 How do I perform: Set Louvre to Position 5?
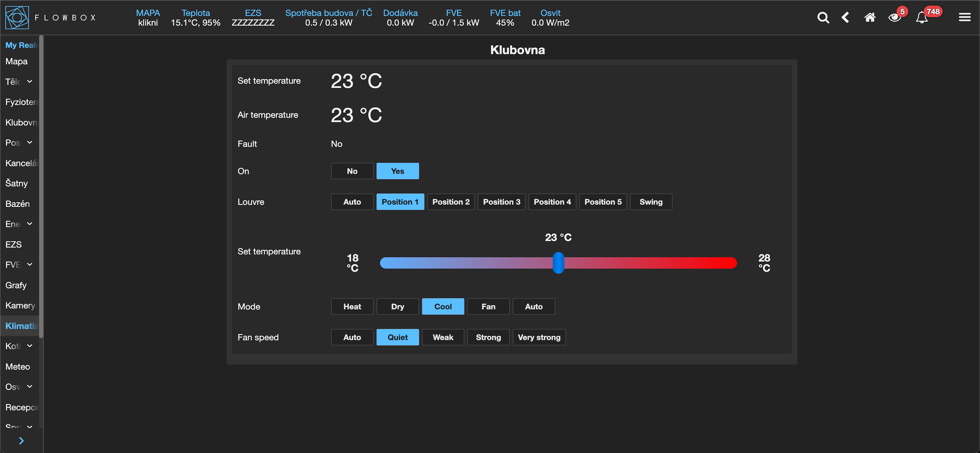point(603,202)
